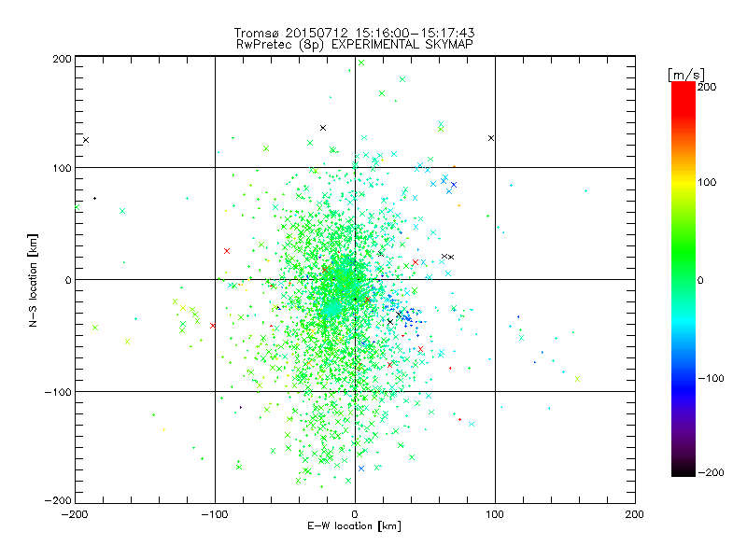The height and width of the screenshot is (560, 747).
Task: Click the 200 tick label on the N-S axis
Action: click(x=62, y=59)
